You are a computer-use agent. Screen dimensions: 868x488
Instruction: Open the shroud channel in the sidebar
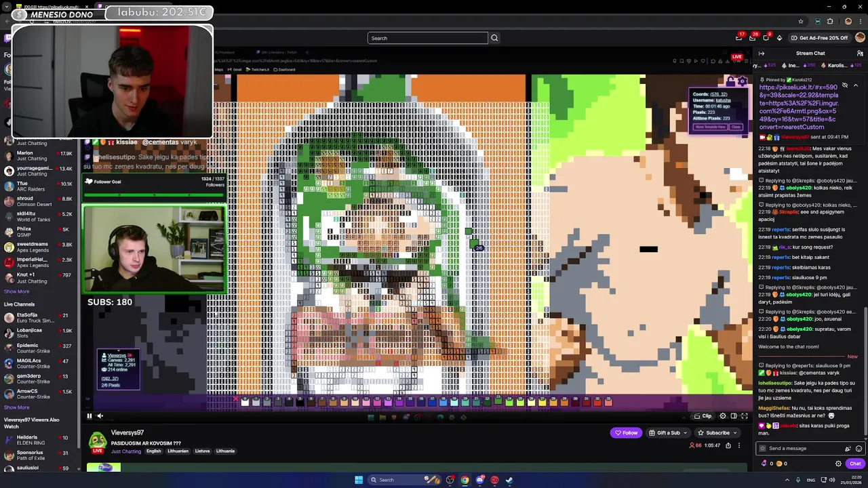(39, 201)
